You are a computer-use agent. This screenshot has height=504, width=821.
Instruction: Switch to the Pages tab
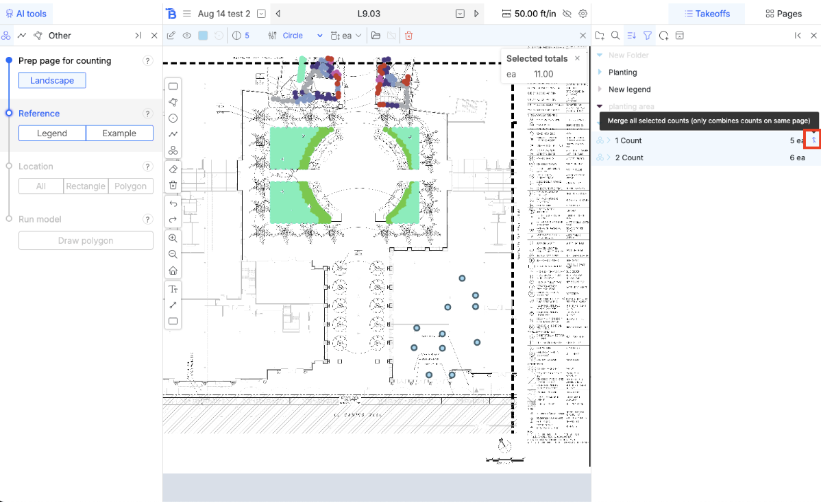783,14
